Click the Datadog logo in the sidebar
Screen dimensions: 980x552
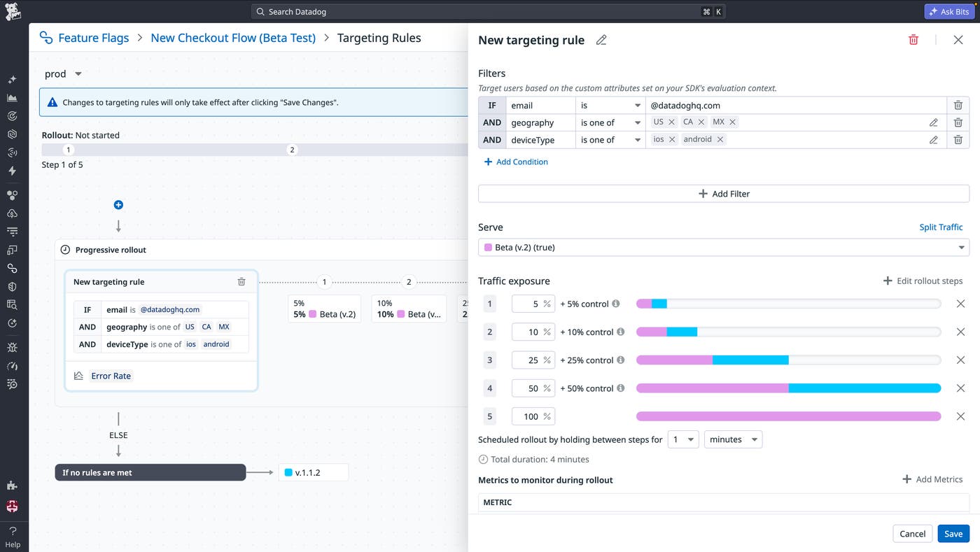point(13,11)
